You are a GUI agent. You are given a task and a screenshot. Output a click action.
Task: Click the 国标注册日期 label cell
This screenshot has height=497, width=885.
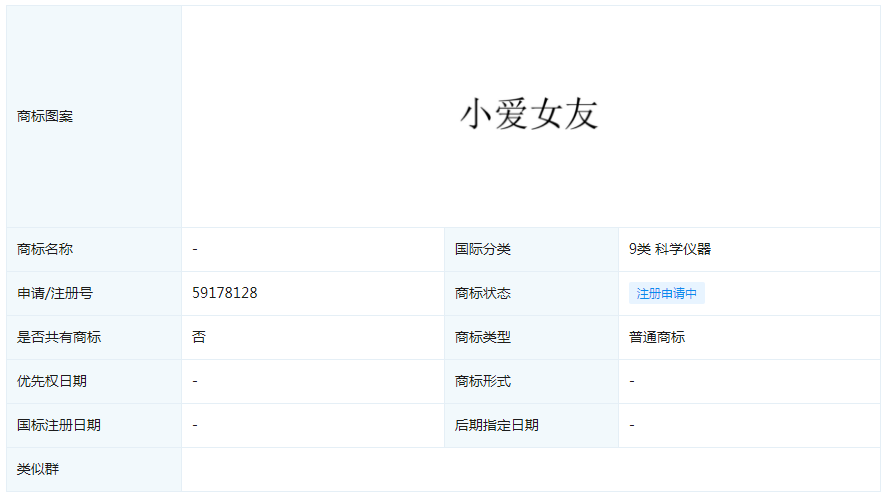tap(94, 425)
